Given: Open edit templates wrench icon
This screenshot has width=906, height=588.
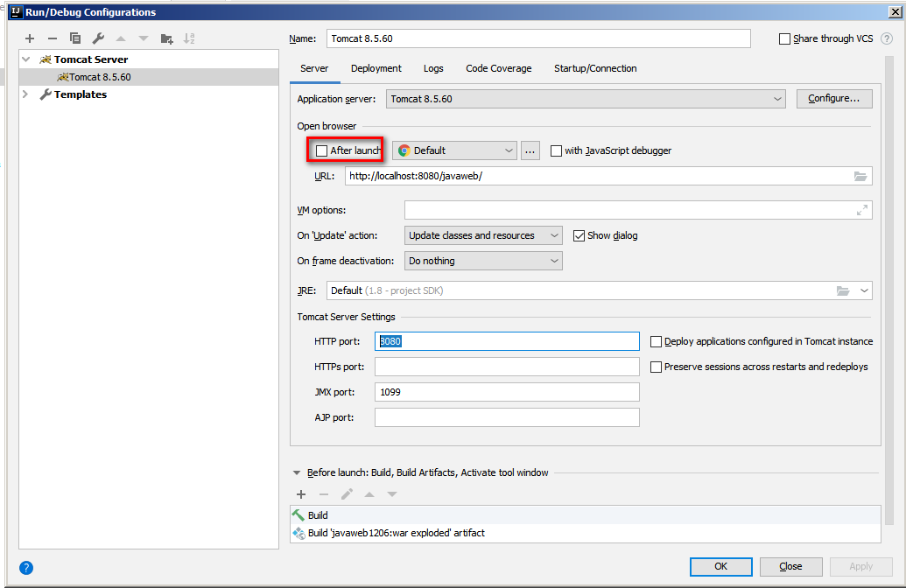Looking at the screenshot, I should pyautogui.click(x=98, y=38).
